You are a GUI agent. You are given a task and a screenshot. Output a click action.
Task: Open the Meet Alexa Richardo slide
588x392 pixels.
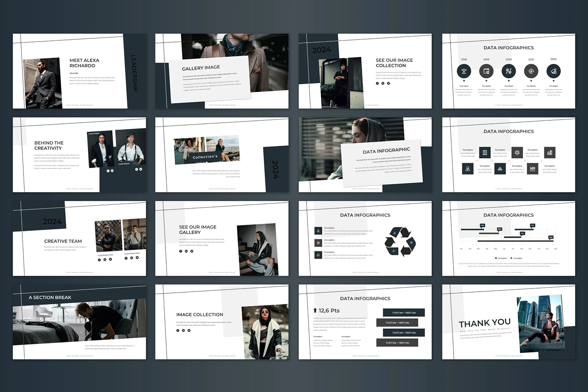point(80,71)
